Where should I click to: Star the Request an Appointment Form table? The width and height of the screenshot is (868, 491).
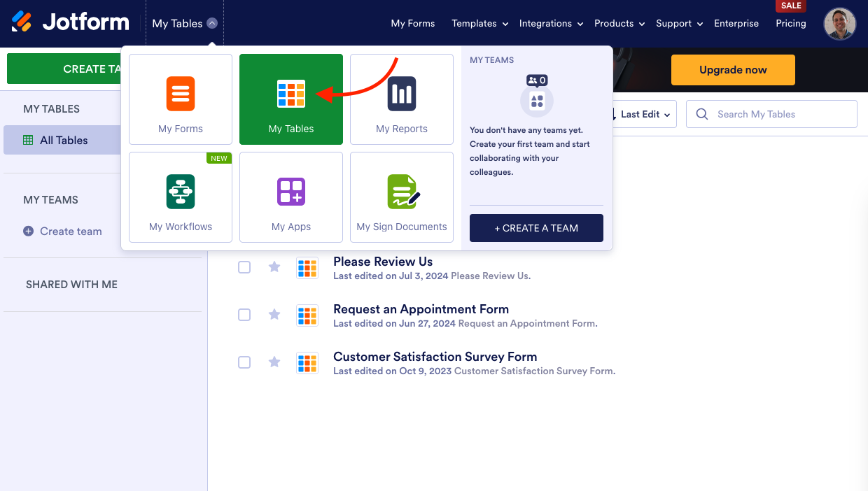click(x=274, y=315)
